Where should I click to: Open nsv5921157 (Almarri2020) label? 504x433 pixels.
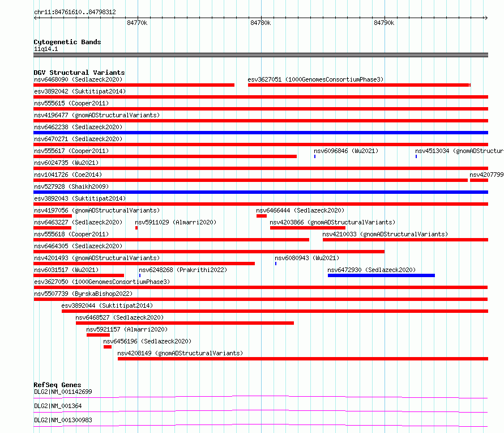tap(127, 329)
